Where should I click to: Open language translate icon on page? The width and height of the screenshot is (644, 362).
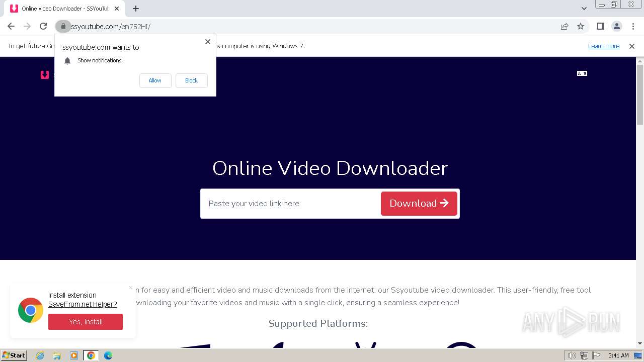[582, 73]
